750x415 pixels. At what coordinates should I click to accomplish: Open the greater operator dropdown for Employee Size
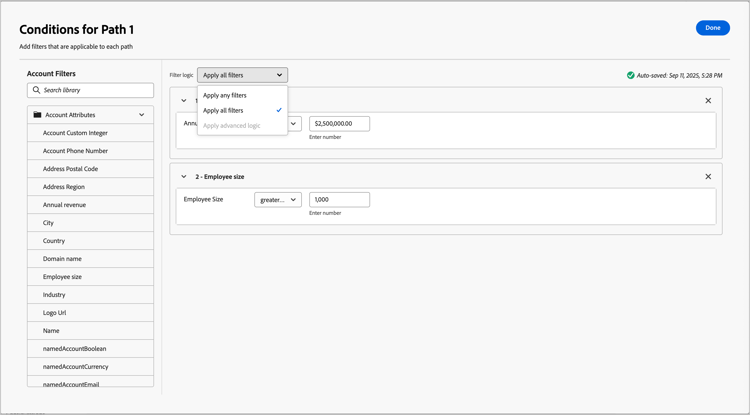point(278,200)
